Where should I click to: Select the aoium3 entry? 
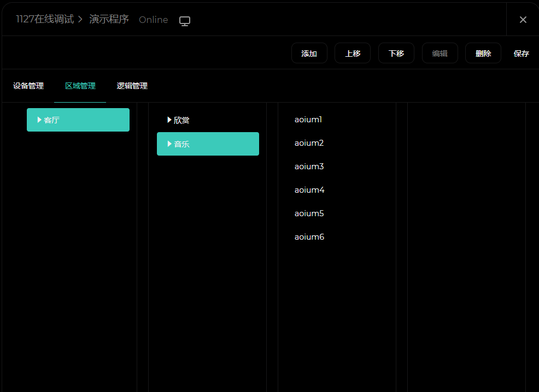click(309, 167)
